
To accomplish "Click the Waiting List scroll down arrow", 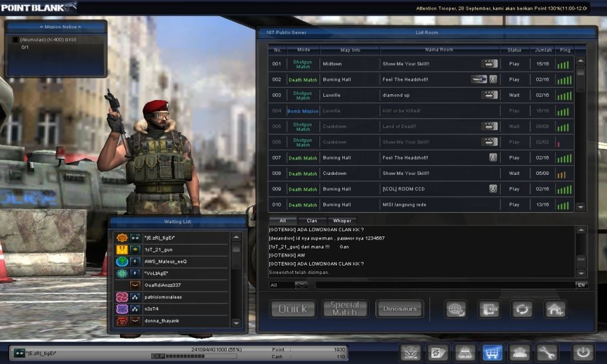I will [x=236, y=323].
